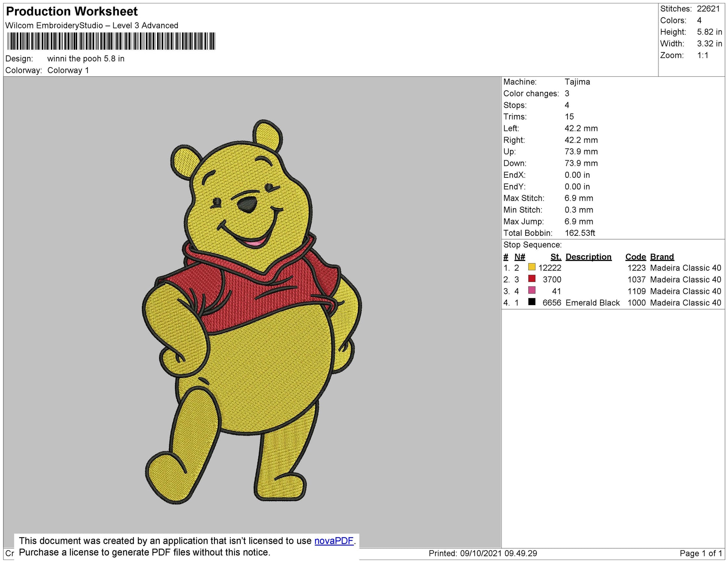The height and width of the screenshot is (563, 728).
Task: Select the design name winni the pooh 5.8 in
Action: [x=85, y=59]
